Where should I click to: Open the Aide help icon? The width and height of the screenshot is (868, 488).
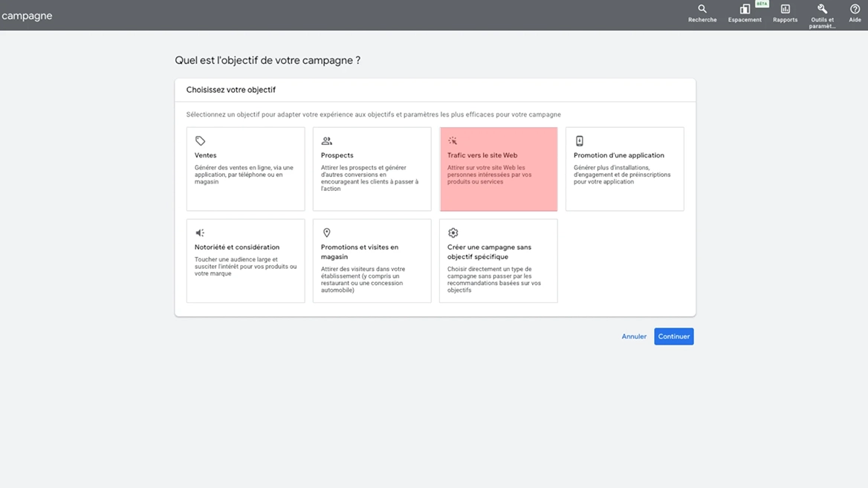[855, 9]
